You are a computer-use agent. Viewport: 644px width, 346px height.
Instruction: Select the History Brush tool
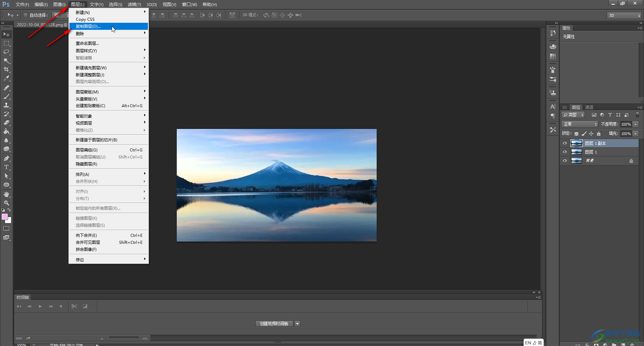coord(6,114)
